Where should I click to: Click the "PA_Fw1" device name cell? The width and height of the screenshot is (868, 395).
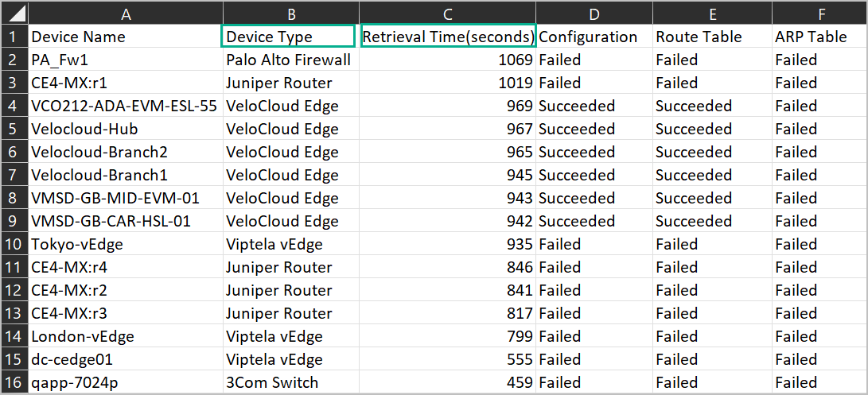pyautogui.click(x=125, y=60)
